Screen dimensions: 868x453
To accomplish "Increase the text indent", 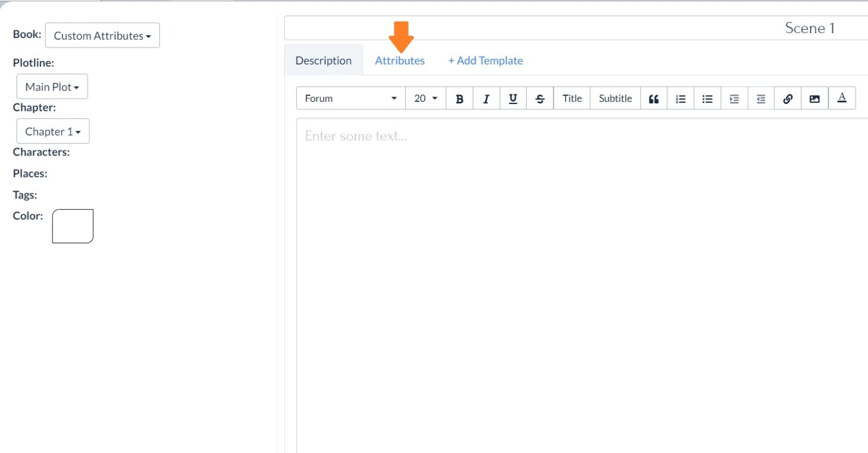I will click(x=734, y=98).
